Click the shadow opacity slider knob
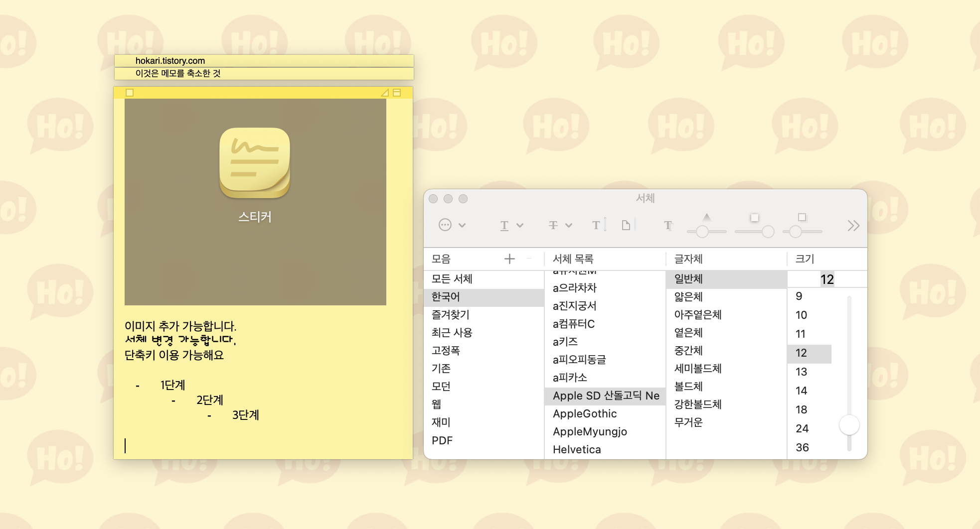This screenshot has height=529, width=980. pyautogui.click(x=702, y=232)
